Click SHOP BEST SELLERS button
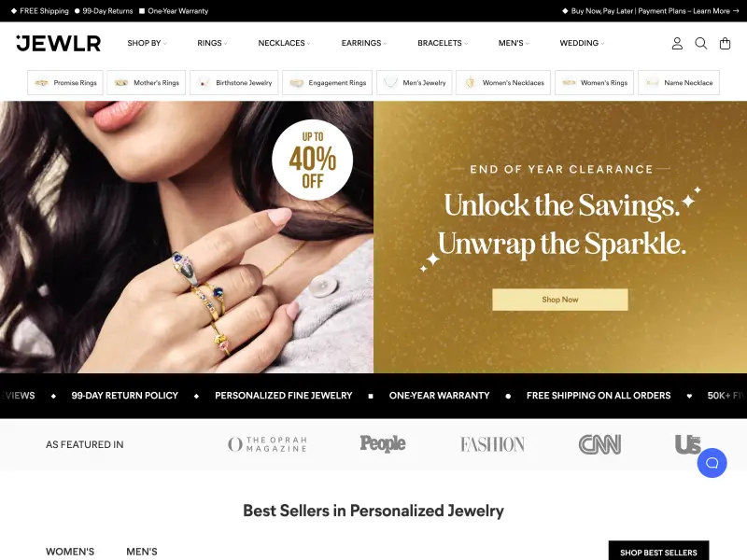The width and height of the screenshot is (747, 560). click(658, 552)
